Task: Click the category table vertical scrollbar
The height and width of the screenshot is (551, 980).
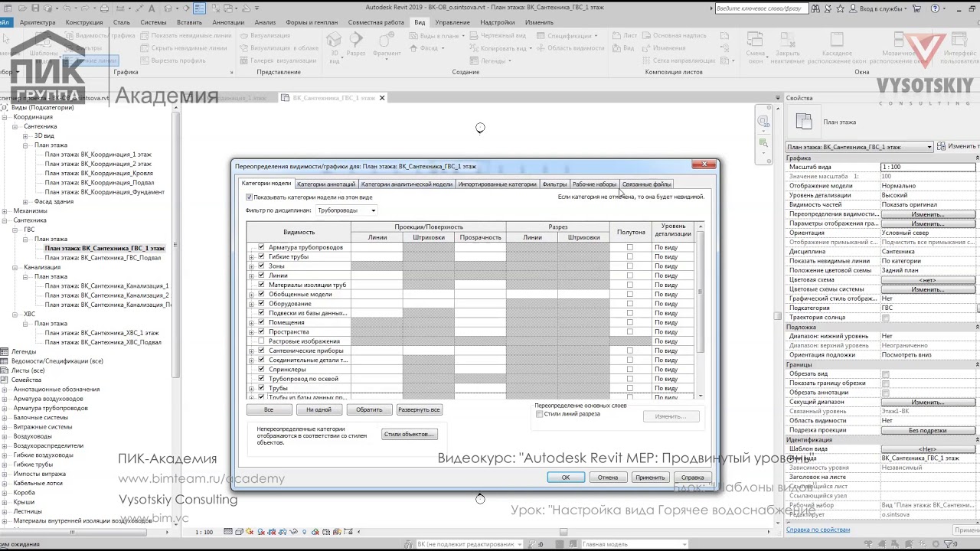Action: click(700, 310)
